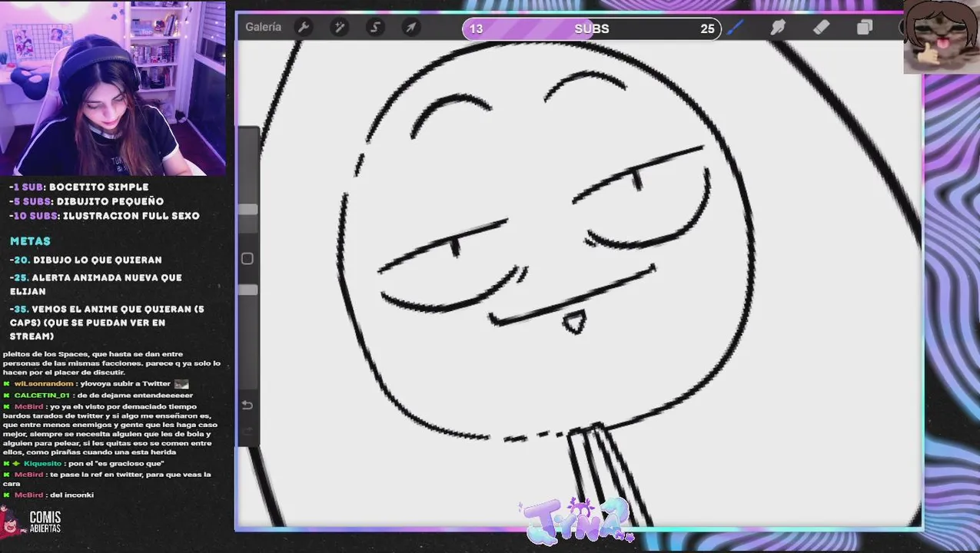Click the TYNA logo at bottom
The width and height of the screenshot is (980, 553).
(576, 520)
